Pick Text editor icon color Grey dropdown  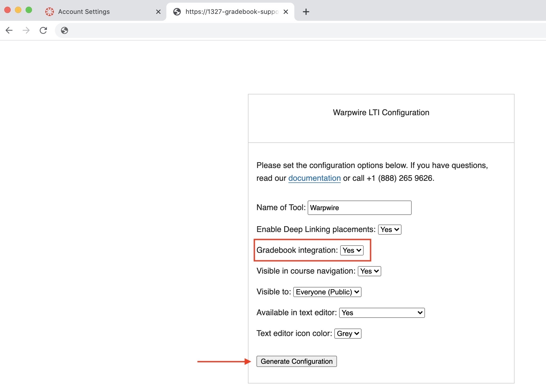[x=348, y=334]
